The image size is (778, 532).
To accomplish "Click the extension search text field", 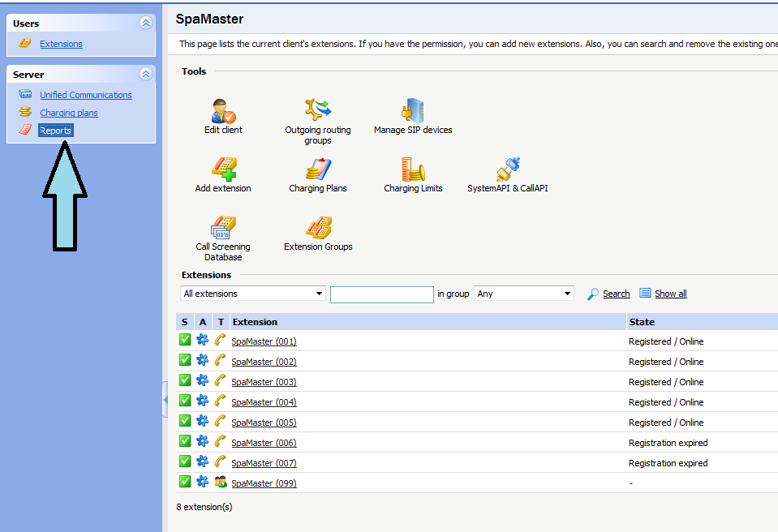I will tap(381, 294).
